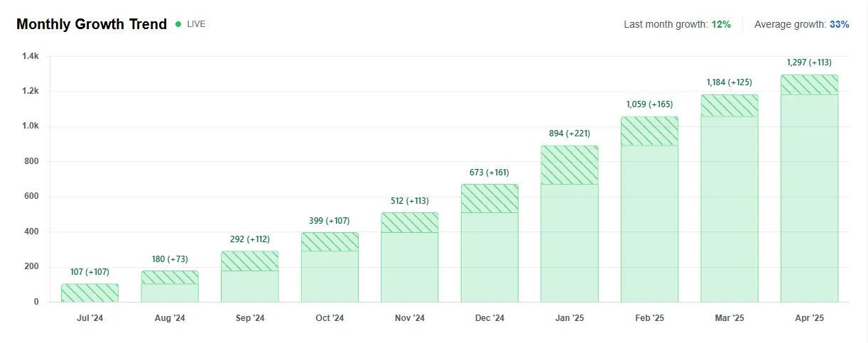The height and width of the screenshot is (343, 868).
Task: Click the Nov '24 bar
Action: click(x=410, y=258)
